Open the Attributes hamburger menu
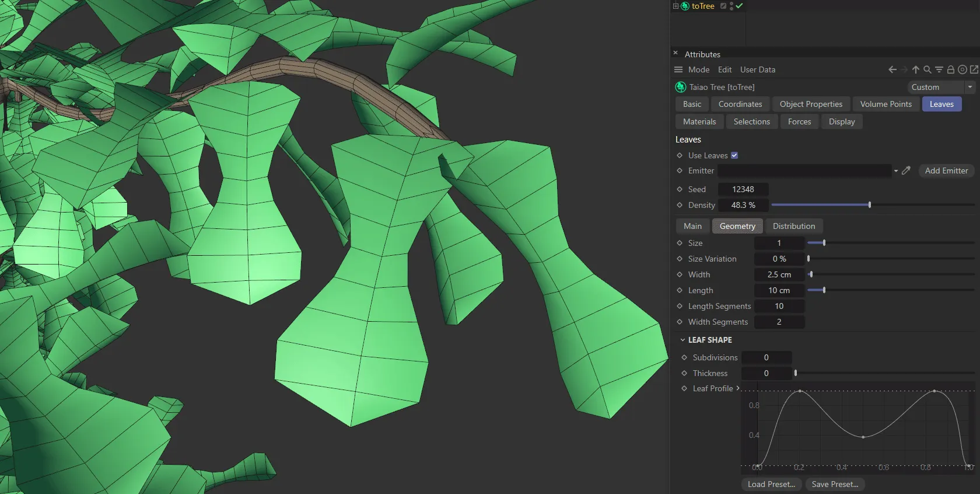The image size is (980, 494). [678, 69]
